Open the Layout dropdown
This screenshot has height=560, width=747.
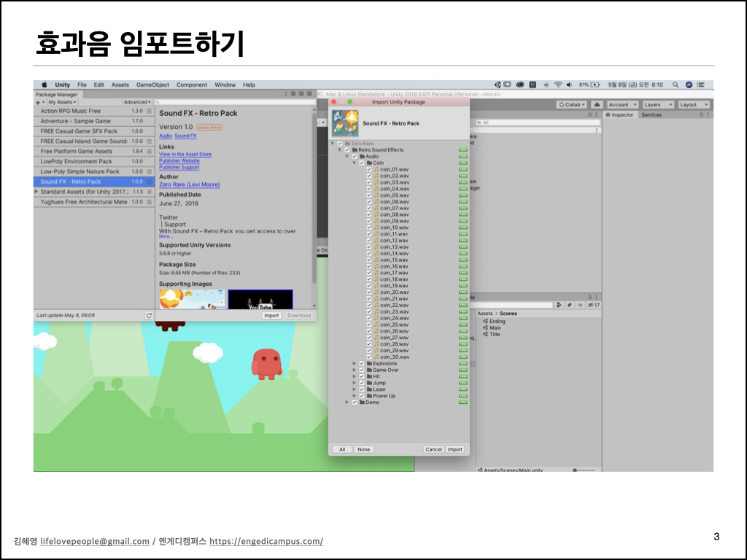coord(694,105)
